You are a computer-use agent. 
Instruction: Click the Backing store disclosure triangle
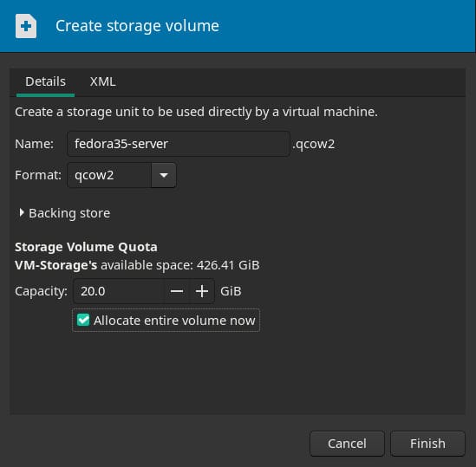[x=22, y=213]
